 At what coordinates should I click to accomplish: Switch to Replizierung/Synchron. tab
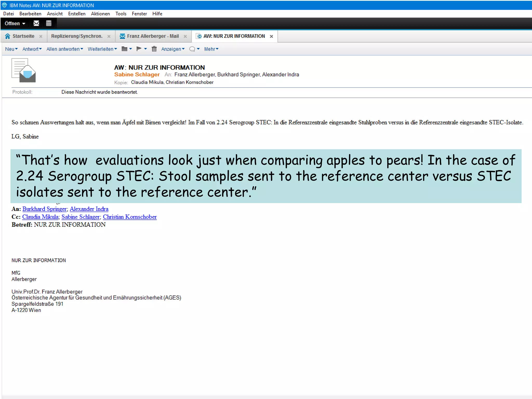click(77, 36)
